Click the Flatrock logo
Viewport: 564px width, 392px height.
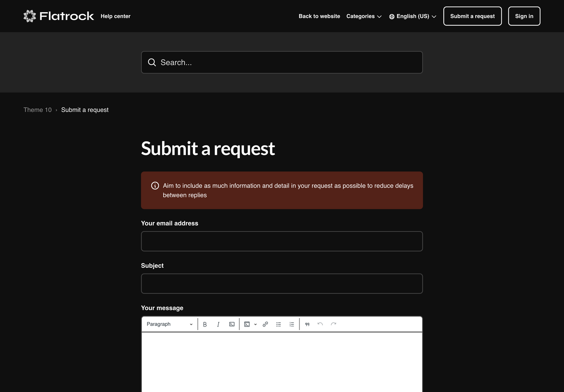59,16
